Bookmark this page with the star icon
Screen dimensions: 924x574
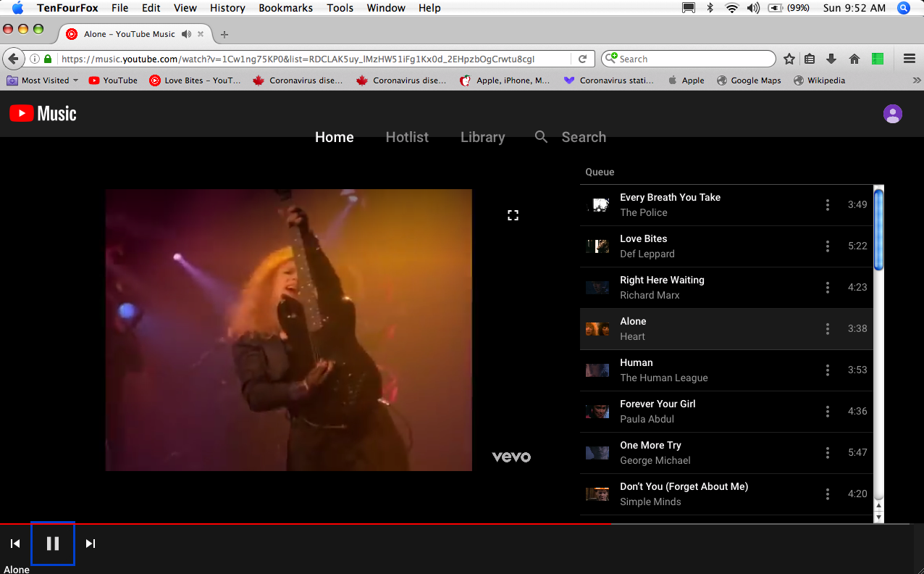point(789,59)
